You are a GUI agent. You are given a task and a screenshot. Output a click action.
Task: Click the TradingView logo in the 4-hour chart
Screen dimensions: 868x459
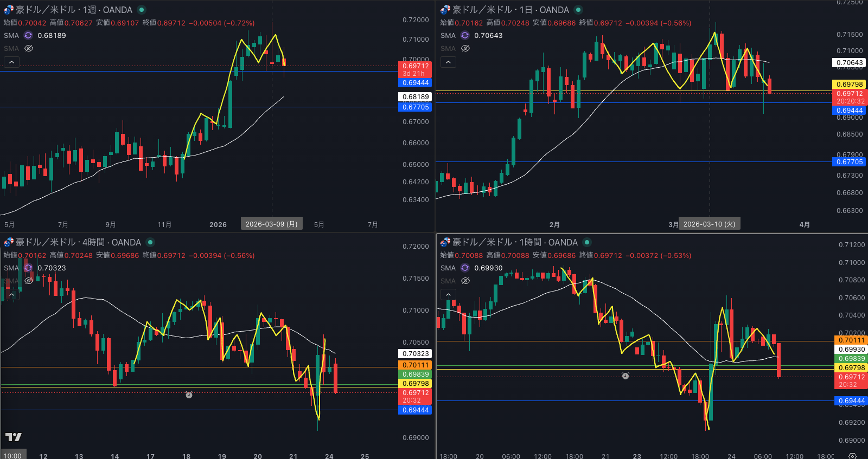coord(14,437)
